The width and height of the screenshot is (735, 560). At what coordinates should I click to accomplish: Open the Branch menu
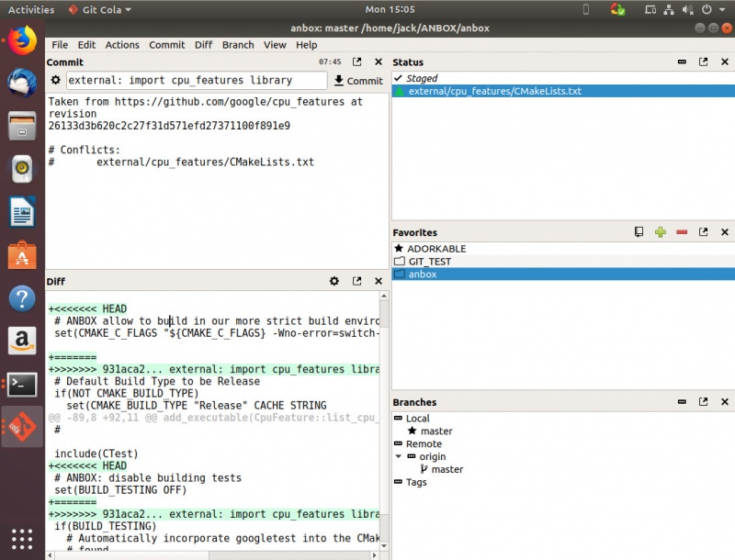tap(237, 44)
